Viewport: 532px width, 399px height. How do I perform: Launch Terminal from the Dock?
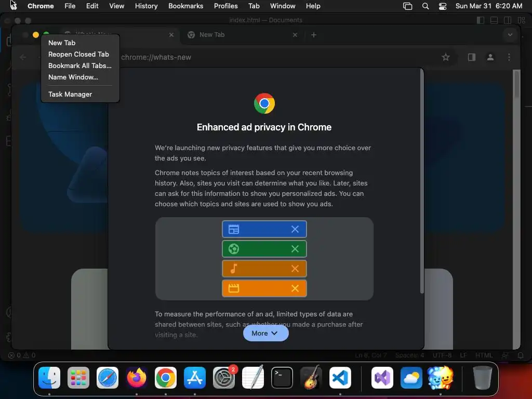tap(282, 378)
